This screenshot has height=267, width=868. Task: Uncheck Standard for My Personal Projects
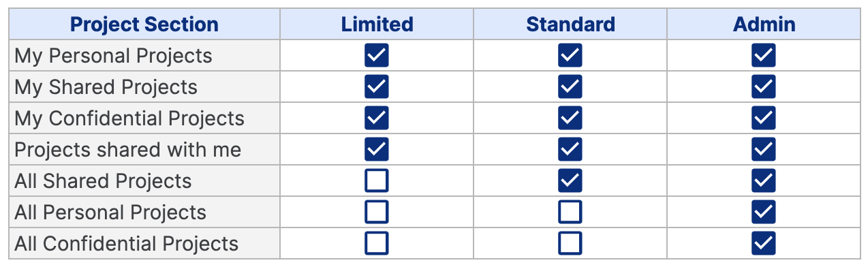[x=570, y=55]
